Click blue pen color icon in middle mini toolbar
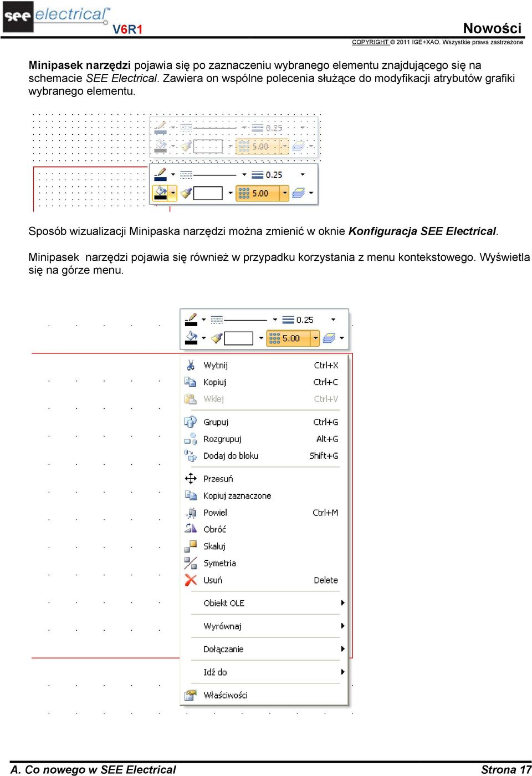Screen dimensions: 532x776 pos(160,174)
